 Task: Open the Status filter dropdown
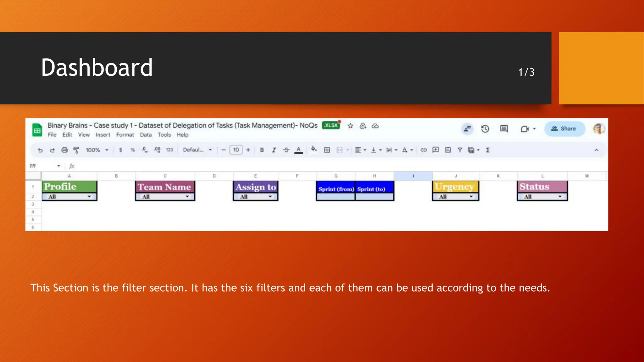coord(560,197)
